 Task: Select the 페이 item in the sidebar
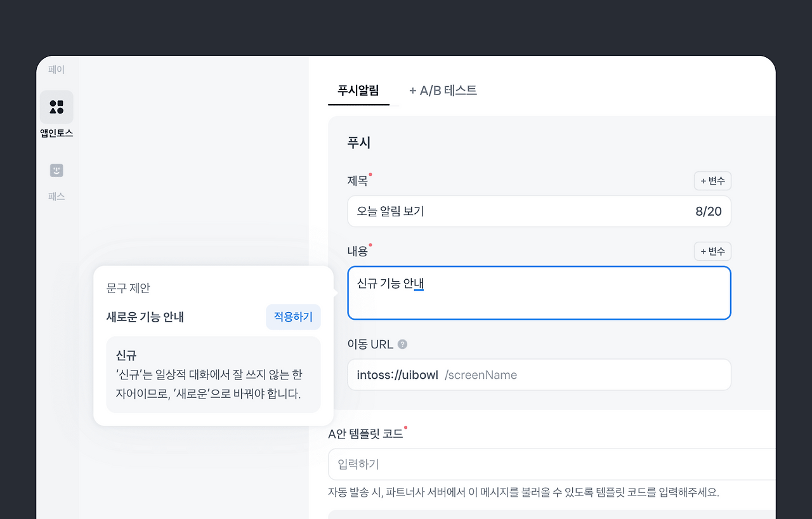pos(56,70)
